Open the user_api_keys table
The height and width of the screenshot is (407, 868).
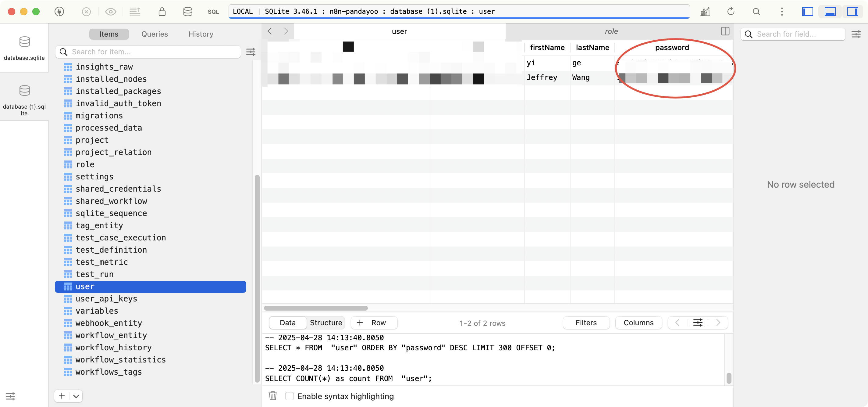(x=150, y=298)
